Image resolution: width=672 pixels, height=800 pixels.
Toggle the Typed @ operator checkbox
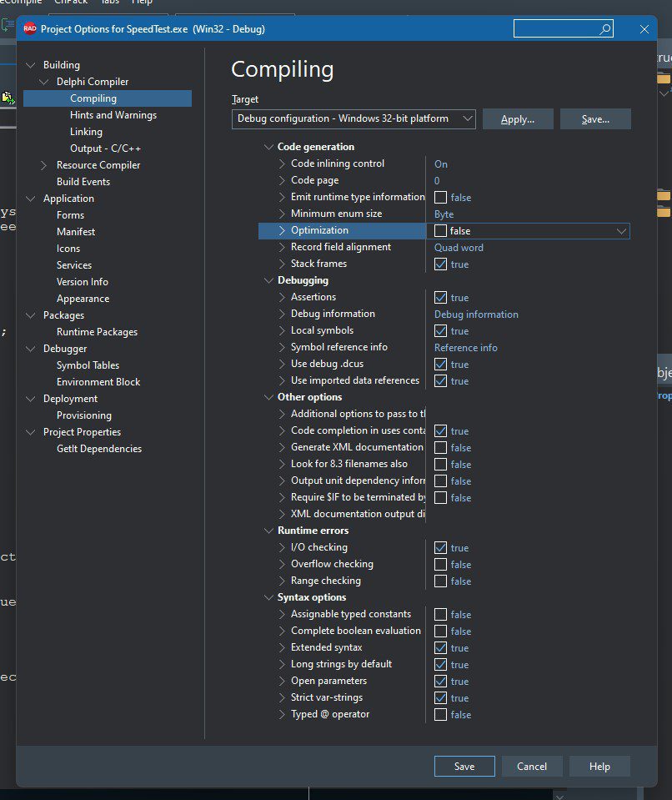pos(440,715)
